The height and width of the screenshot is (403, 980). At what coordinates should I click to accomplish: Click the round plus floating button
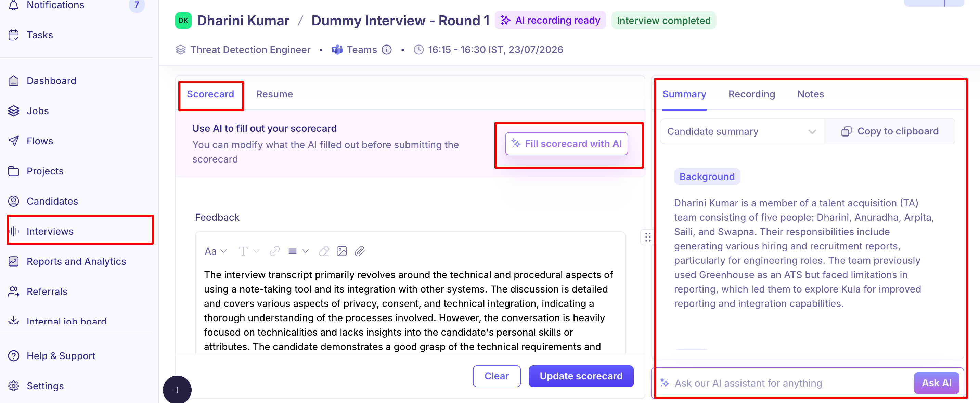click(177, 390)
